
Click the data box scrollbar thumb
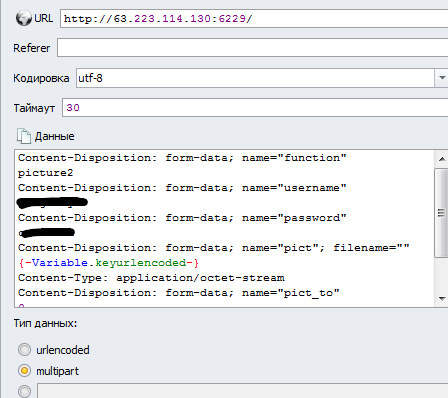(441, 213)
